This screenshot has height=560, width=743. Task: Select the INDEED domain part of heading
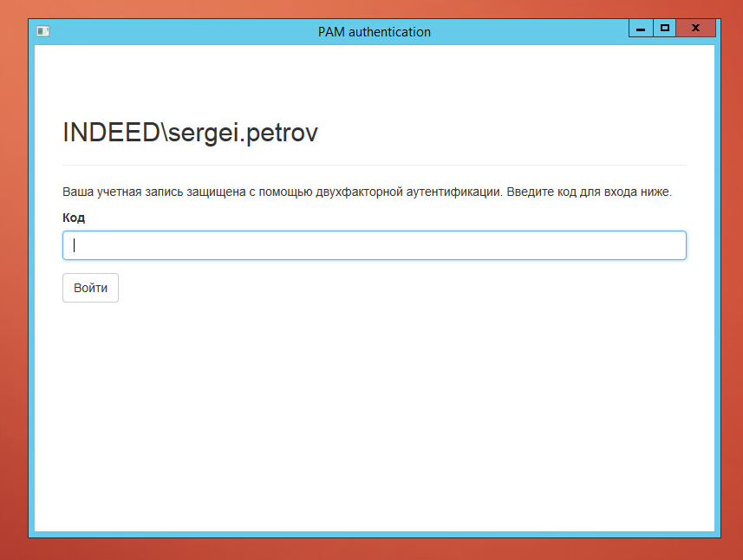pyautogui.click(x=111, y=133)
